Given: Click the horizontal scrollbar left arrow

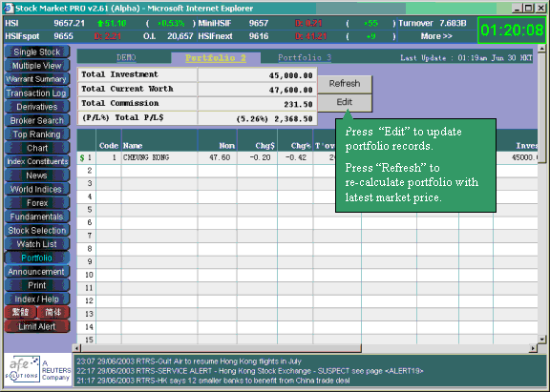Looking at the screenshot, I should [77, 348].
